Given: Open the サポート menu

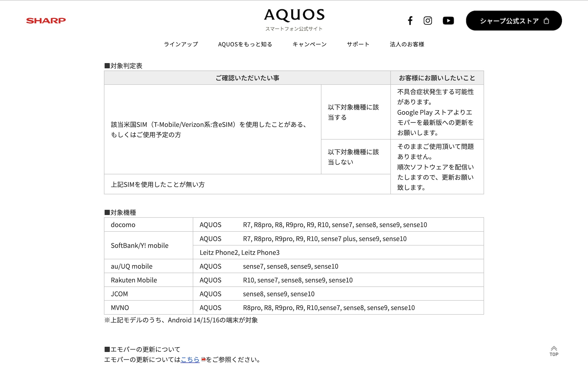Looking at the screenshot, I should coord(358,44).
